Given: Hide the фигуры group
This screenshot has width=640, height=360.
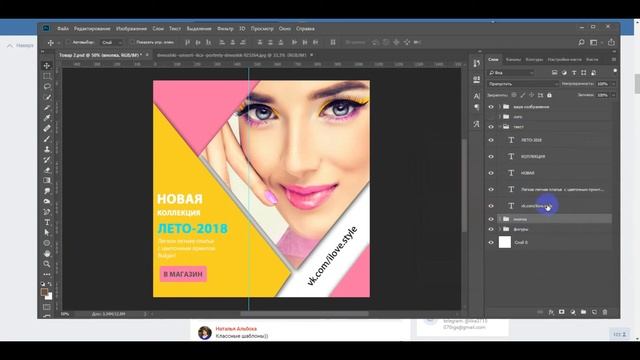Looking at the screenshot, I should pyautogui.click(x=491, y=229).
